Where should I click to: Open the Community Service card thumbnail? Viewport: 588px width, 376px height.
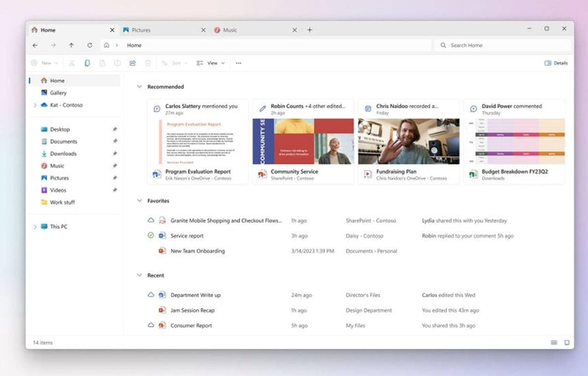click(303, 141)
